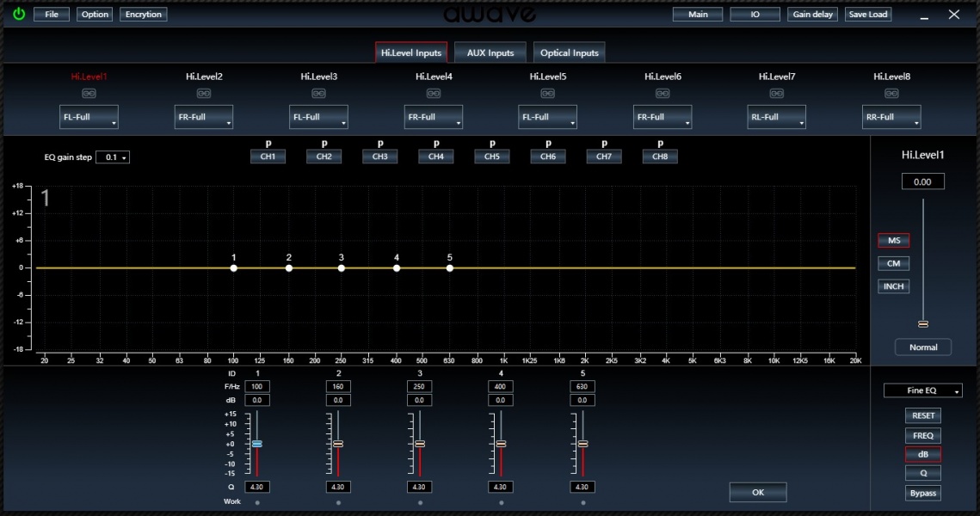Click the Gain delay button
The height and width of the screenshot is (516, 980).
812,15
